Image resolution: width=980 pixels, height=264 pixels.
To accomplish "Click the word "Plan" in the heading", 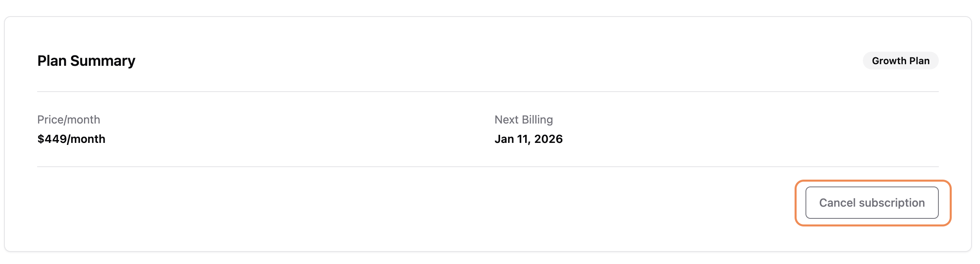I will tap(52, 61).
